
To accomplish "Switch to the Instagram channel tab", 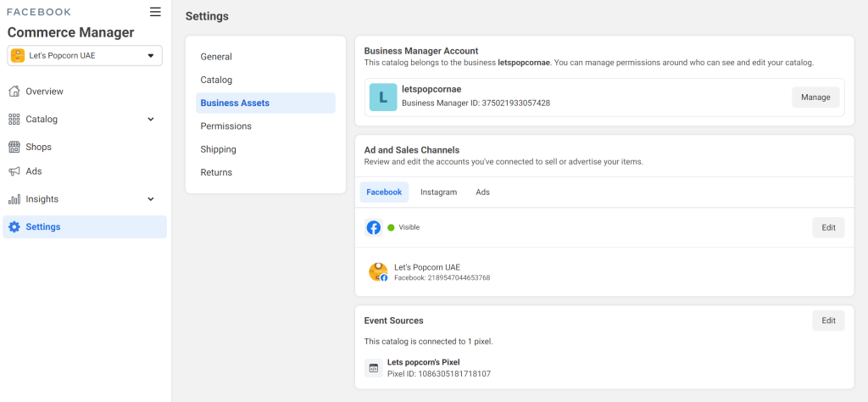I will 438,193.
